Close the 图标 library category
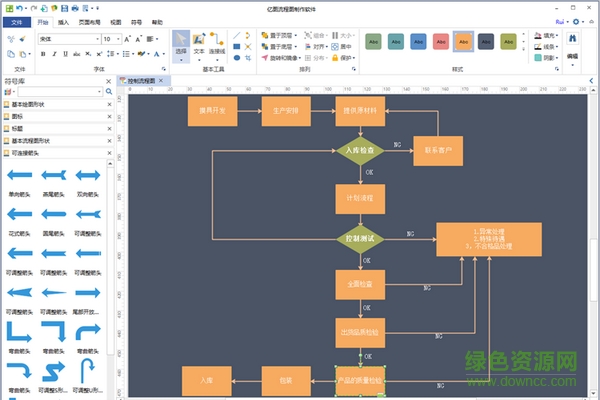This screenshot has height=400, width=600. click(x=111, y=116)
